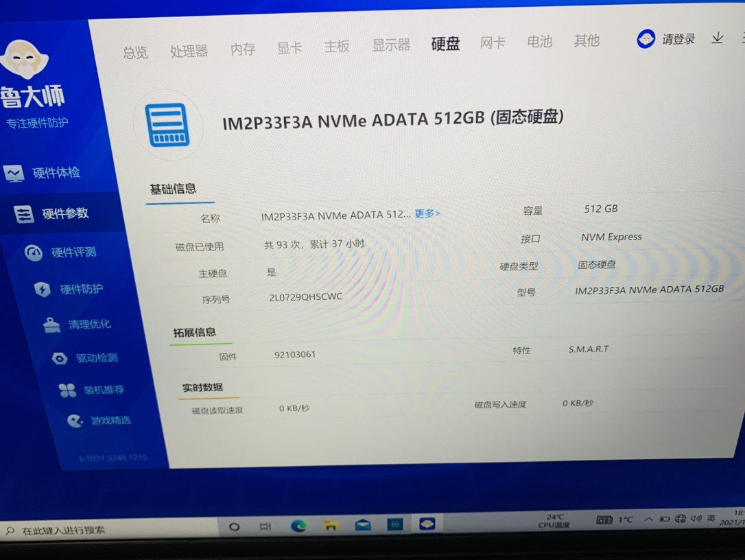
Task: Switch to the 主板 motherboard tab
Action: tap(337, 46)
